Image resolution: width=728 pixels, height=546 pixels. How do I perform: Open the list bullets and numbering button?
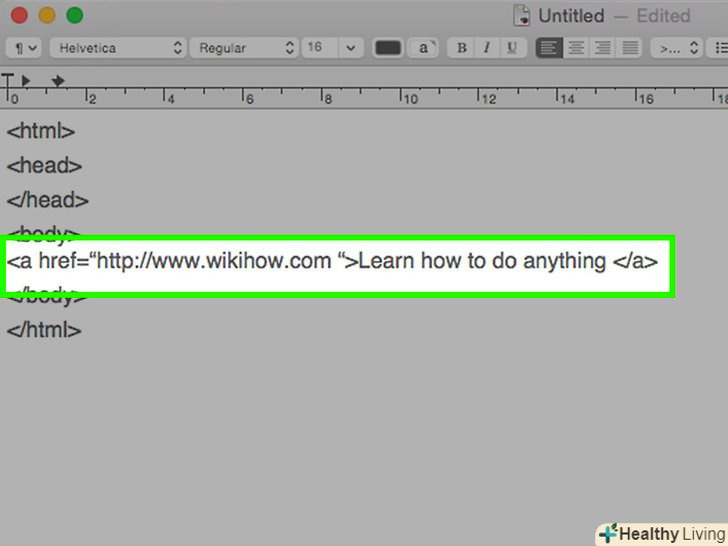pyautogui.click(x=717, y=48)
